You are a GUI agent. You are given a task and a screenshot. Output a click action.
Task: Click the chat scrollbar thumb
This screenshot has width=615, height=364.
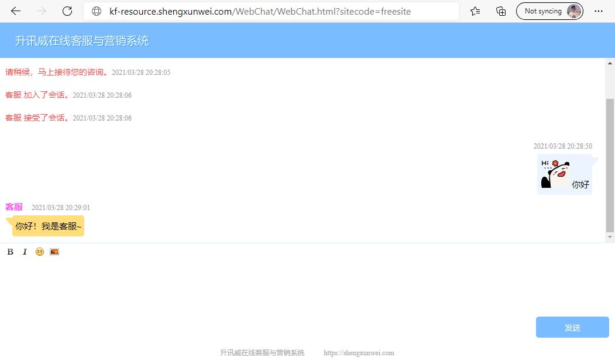click(x=610, y=164)
